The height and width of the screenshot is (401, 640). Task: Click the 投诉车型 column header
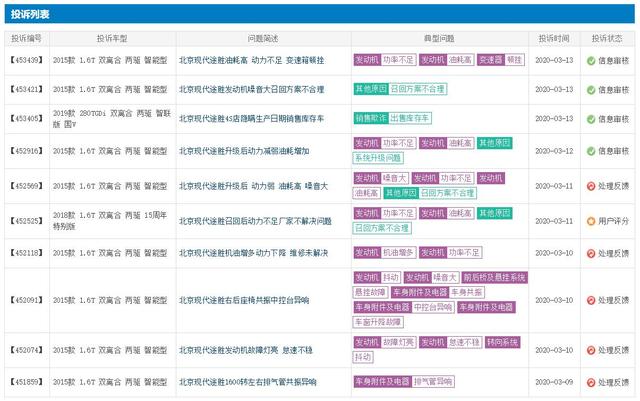(x=112, y=38)
